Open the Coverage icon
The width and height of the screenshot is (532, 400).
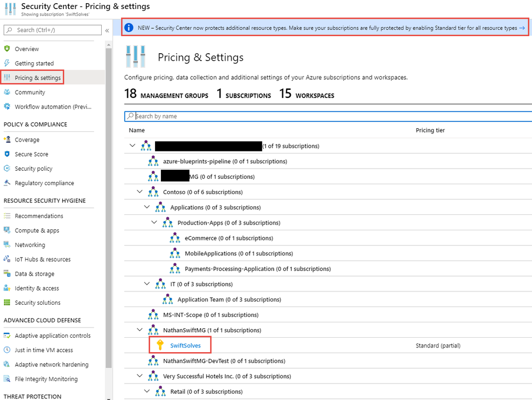[x=7, y=139]
